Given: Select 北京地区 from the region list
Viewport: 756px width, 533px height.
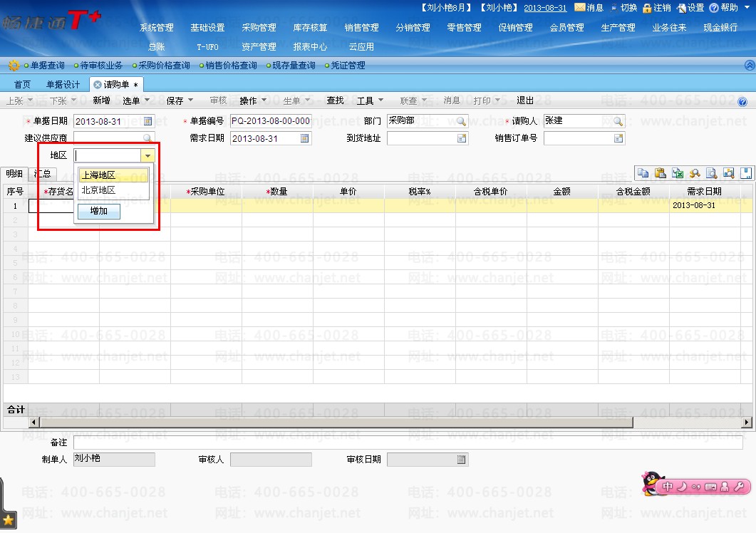Looking at the screenshot, I should coord(114,190).
